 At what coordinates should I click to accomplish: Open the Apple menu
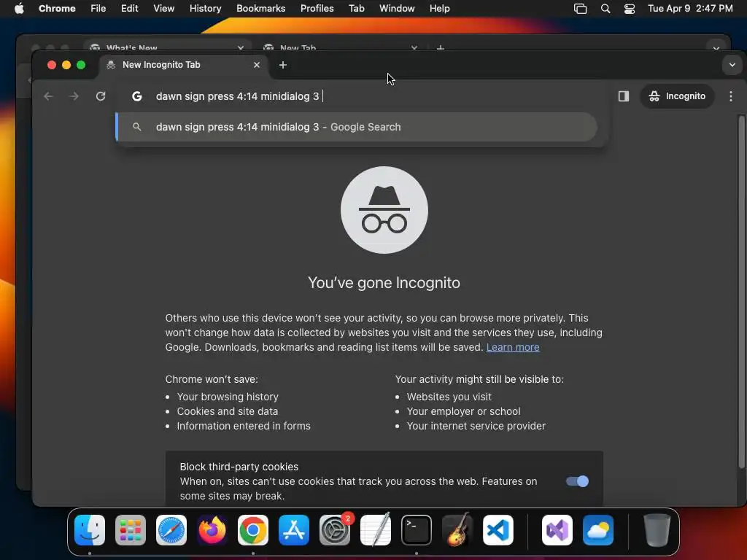[x=19, y=9]
